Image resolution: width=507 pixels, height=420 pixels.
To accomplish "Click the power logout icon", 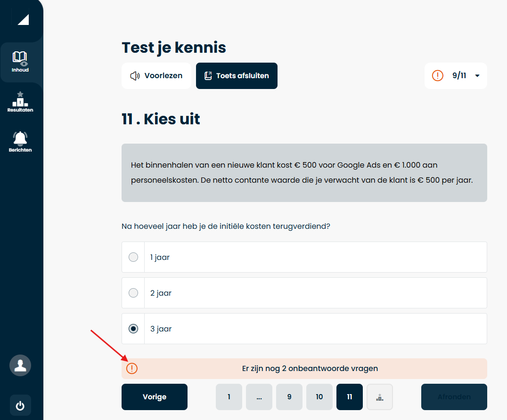I will click(20, 405).
